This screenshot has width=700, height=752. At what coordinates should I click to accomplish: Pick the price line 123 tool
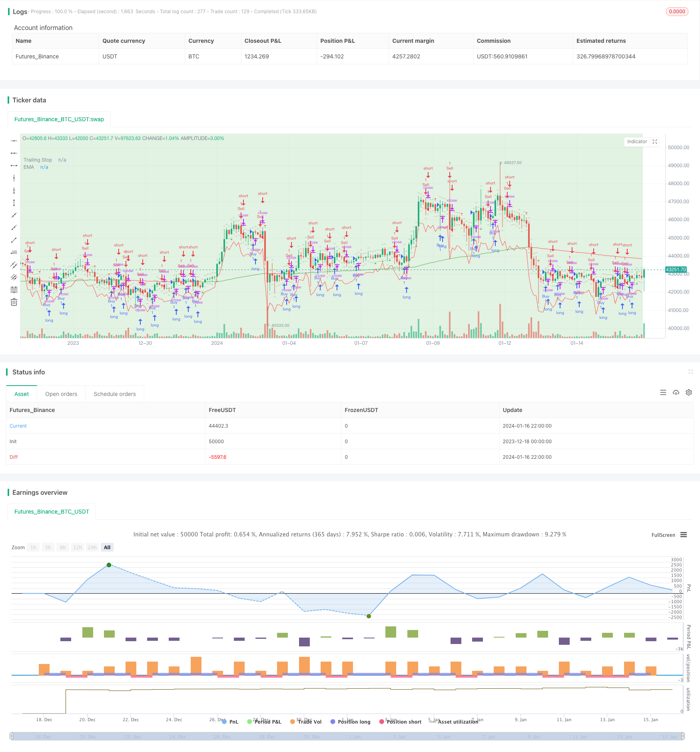pyautogui.click(x=14, y=252)
